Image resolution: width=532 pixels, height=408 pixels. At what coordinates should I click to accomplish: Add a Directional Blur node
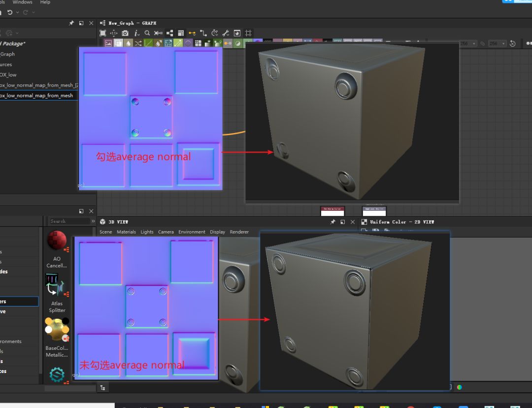click(158, 43)
